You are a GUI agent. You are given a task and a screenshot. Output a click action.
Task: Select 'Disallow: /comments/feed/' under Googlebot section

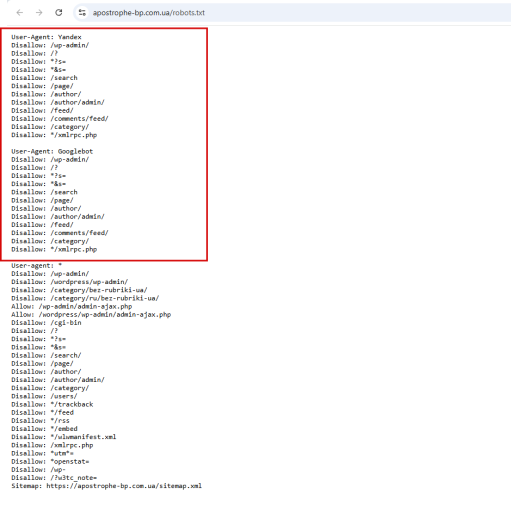(60, 233)
